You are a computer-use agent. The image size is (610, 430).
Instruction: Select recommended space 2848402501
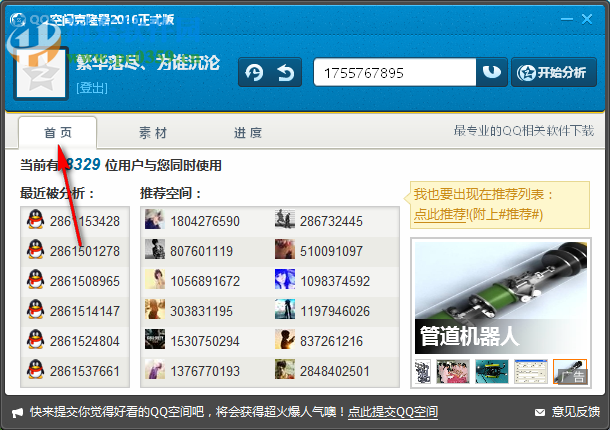click(x=335, y=371)
